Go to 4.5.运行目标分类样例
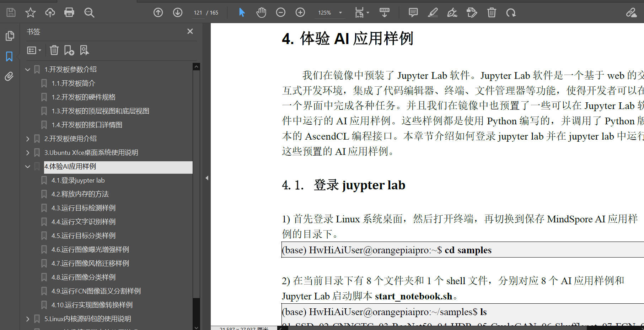The image size is (644, 330). (x=84, y=236)
